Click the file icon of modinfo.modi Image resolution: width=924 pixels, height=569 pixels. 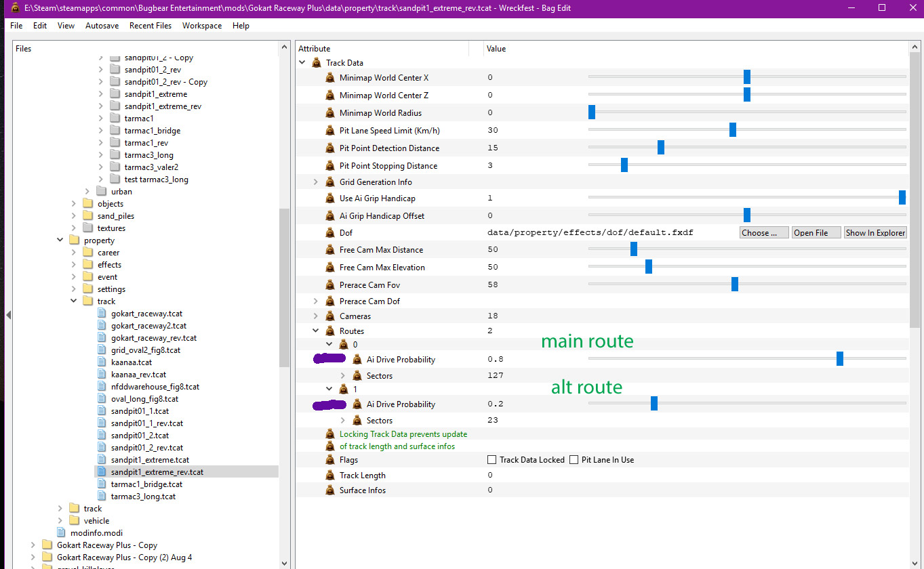(62, 533)
